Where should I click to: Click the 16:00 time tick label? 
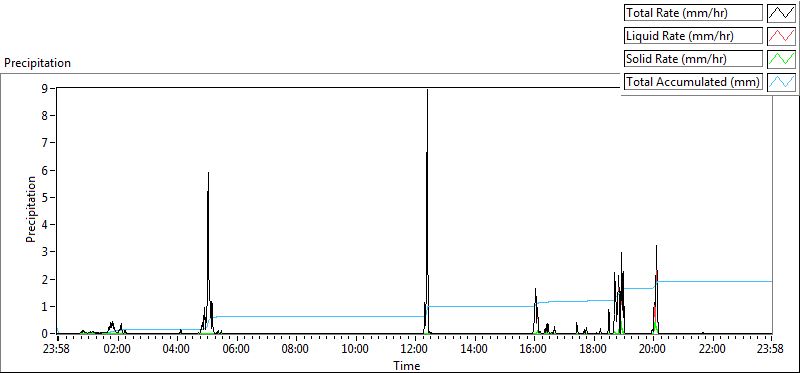pyautogui.click(x=534, y=350)
